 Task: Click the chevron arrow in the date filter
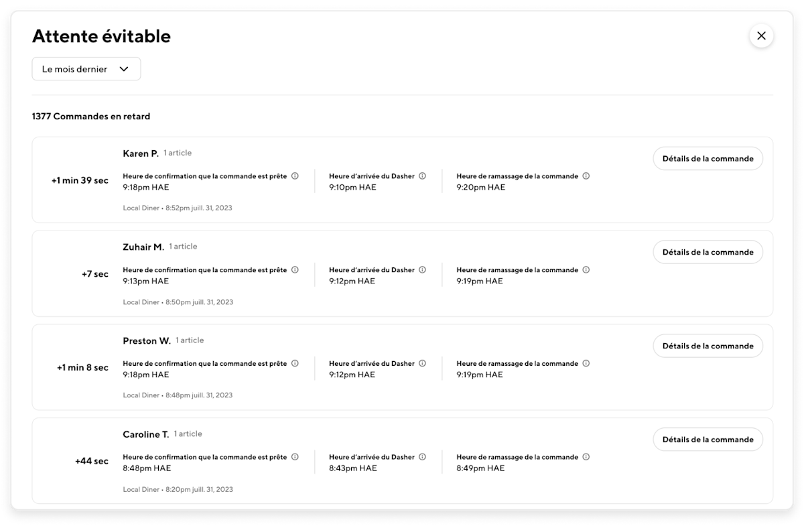point(124,69)
